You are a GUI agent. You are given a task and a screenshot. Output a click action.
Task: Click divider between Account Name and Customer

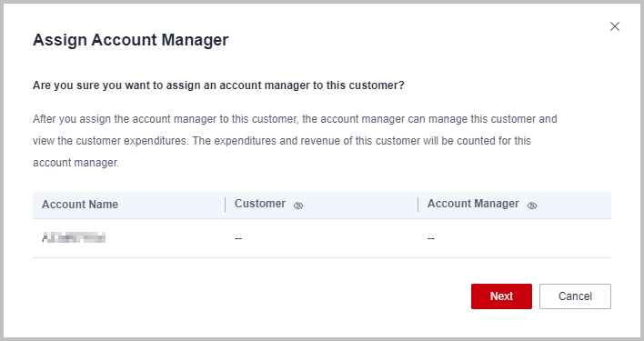(225, 205)
